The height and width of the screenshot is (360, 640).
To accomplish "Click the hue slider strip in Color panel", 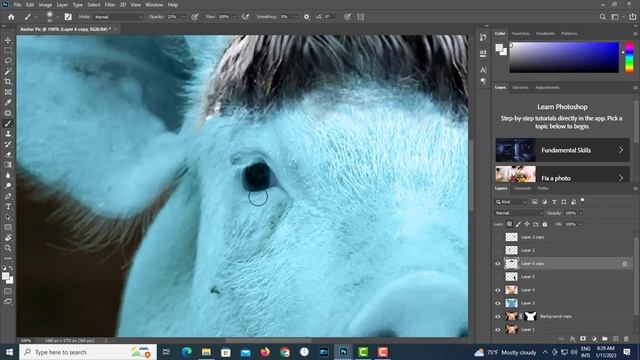I will click(x=629, y=57).
